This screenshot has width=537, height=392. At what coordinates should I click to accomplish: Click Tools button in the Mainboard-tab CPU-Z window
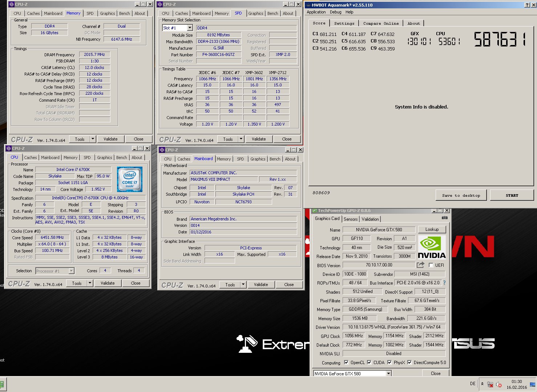point(230,285)
